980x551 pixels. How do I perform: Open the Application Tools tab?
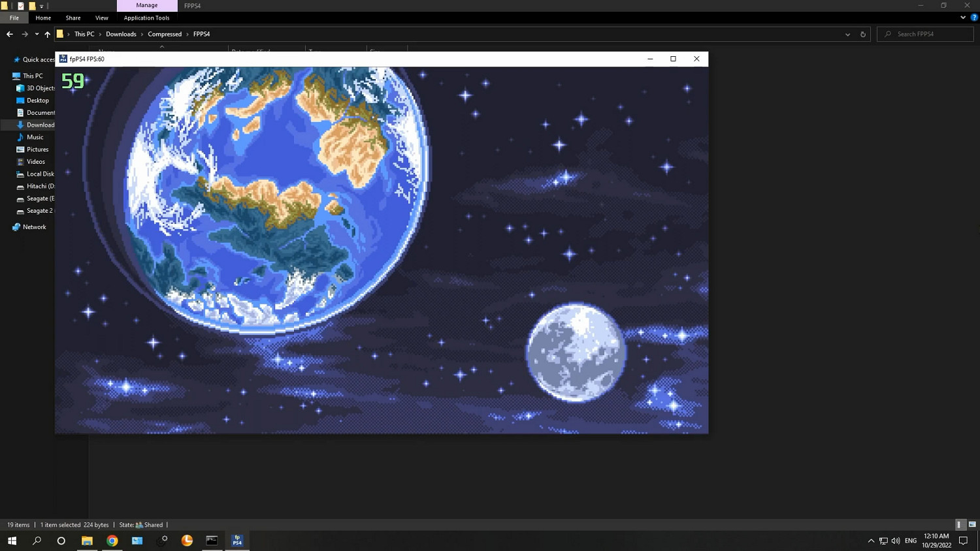pyautogui.click(x=146, y=18)
